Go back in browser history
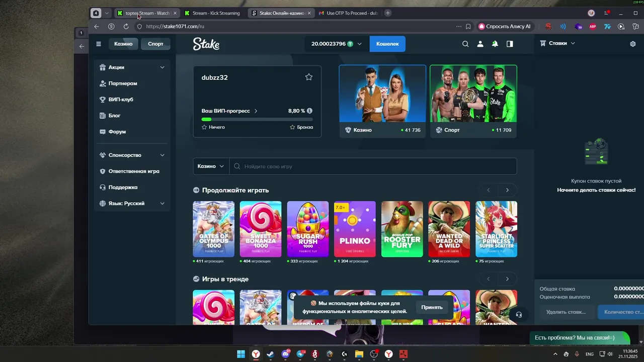Screen dimensions: 644x362 pyautogui.click(x=97, y=26)
